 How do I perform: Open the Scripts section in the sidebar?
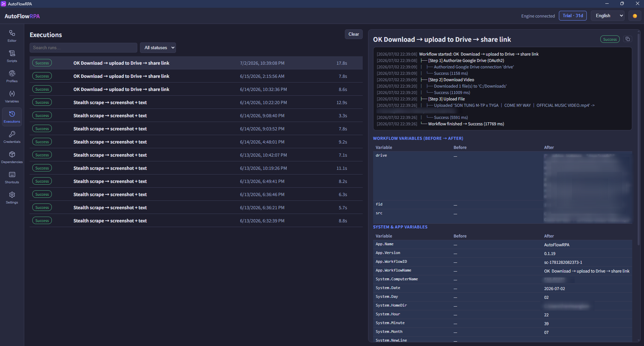click(12, 56)
